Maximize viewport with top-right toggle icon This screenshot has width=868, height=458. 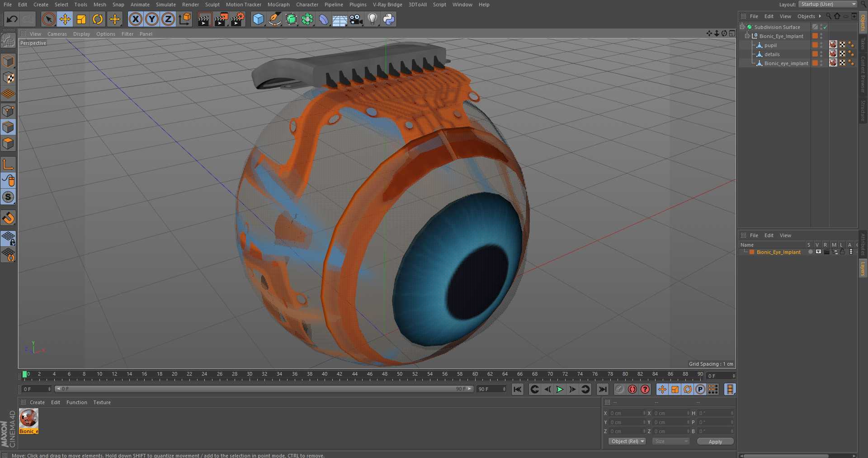tap(732, 33)
